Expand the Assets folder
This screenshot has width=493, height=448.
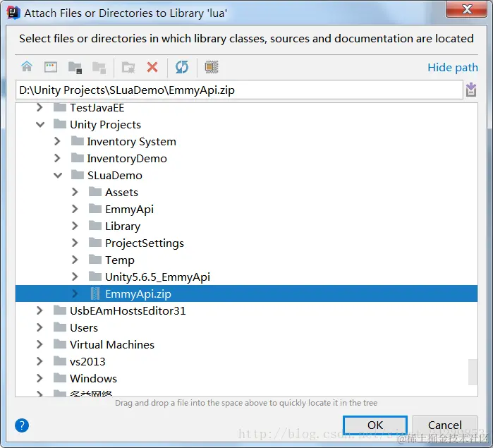(75, 192)
